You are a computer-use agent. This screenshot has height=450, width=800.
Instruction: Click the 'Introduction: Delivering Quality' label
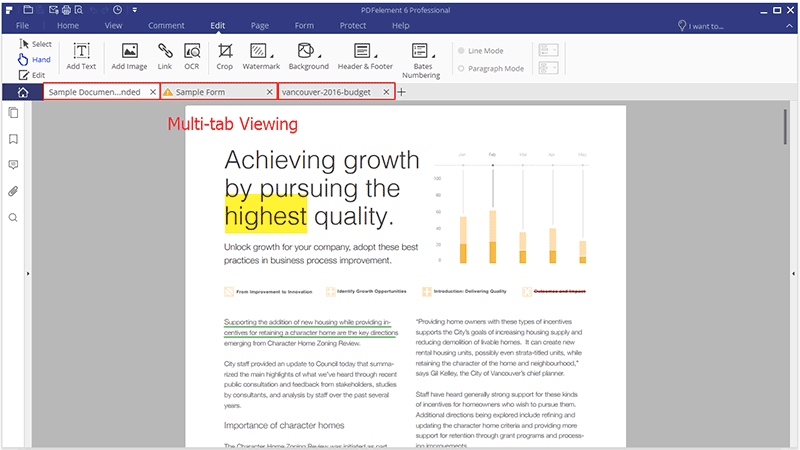[470, 291]
